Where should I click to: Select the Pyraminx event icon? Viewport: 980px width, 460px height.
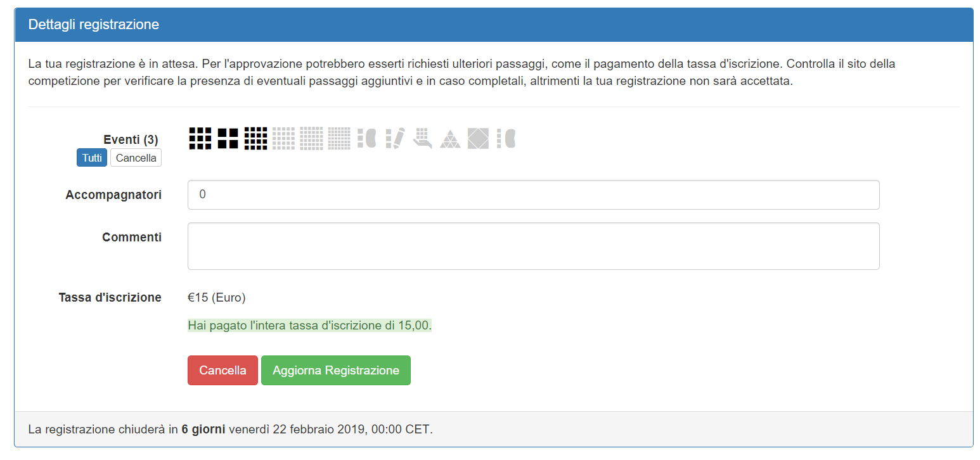pos(451,138)
